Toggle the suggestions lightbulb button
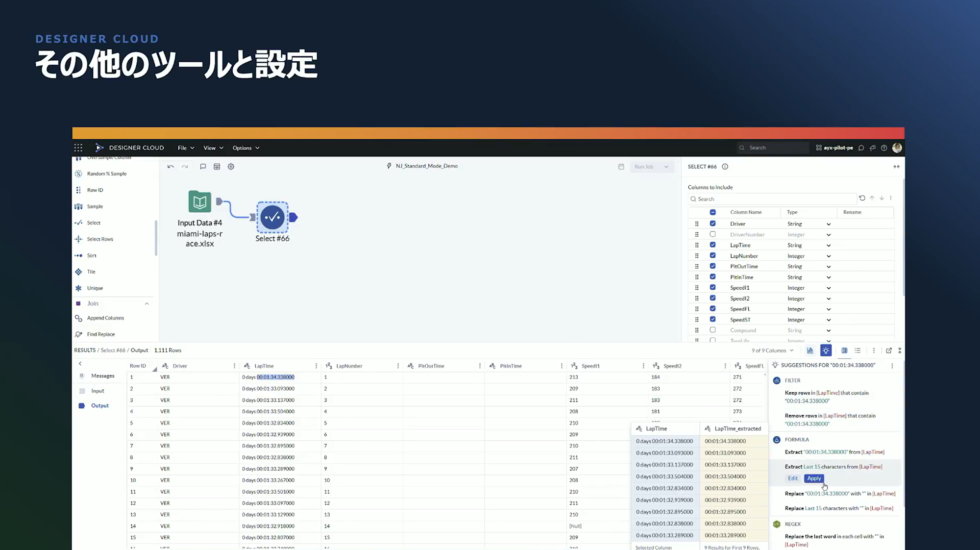The width and height of the screenshot is (980, 550). pos(826,350)
